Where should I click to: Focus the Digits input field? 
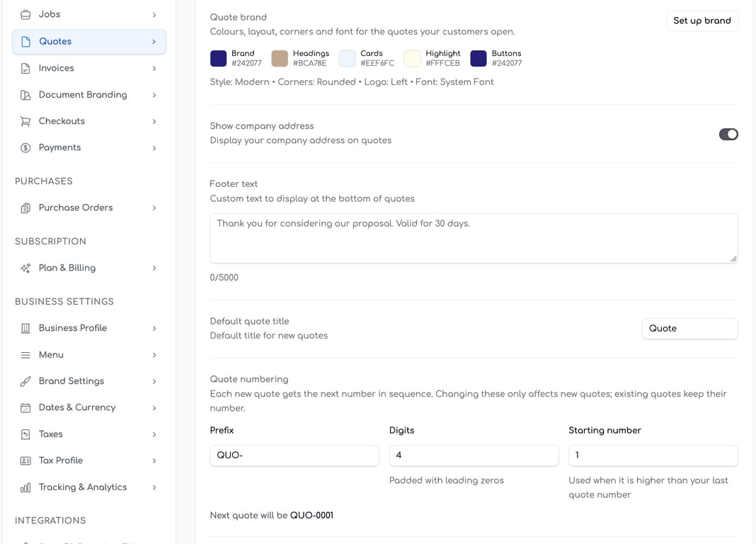(x=474, y=455)
